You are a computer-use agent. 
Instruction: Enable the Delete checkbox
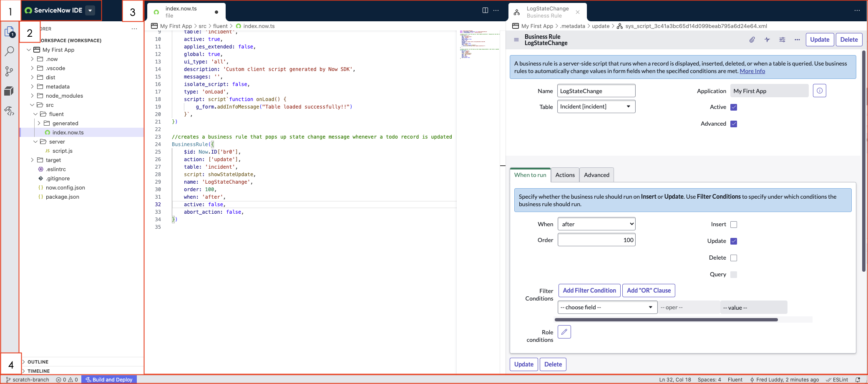tap(734, 258)
